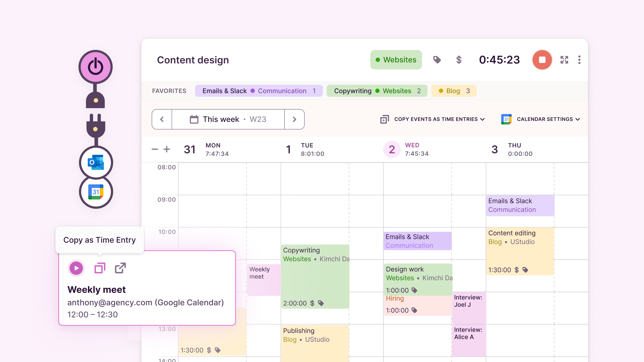
Task: Zoom in calendar with plus icon
Action: (167, 149)
